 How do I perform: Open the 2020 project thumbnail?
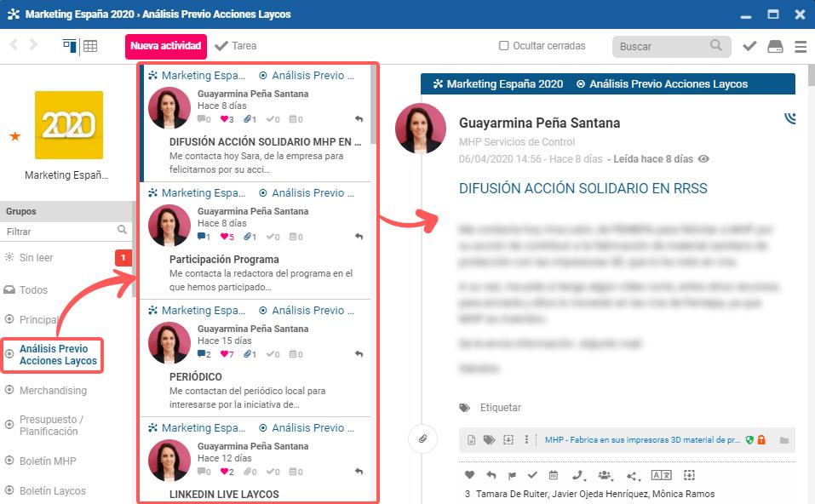click(x=69, y=124)
